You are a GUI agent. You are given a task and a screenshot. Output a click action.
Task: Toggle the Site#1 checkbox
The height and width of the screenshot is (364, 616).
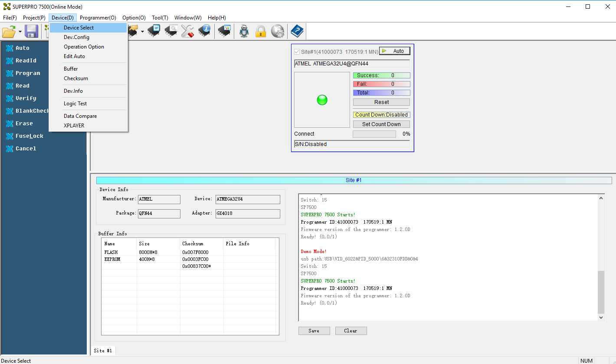[x=297, y=52]
